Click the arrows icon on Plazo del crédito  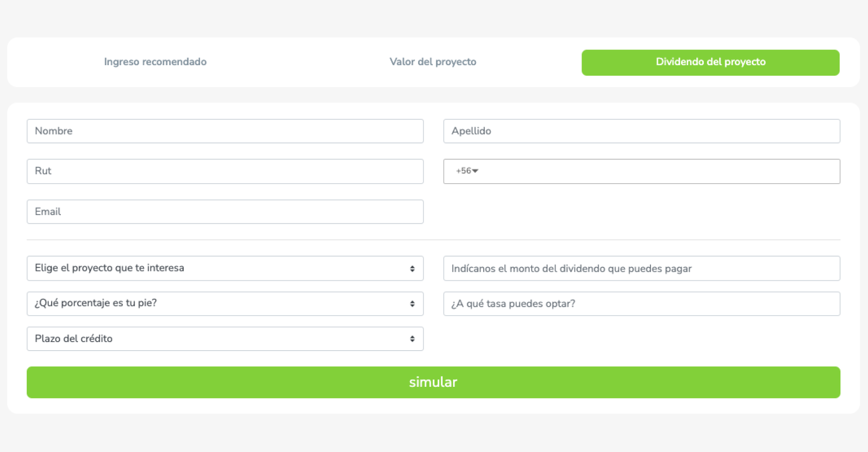click(412, 339)
